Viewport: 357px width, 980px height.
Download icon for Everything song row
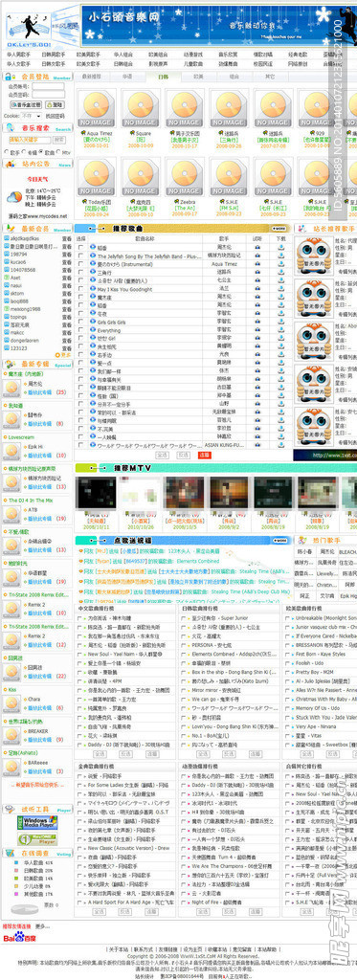click(x=280, y=330)
